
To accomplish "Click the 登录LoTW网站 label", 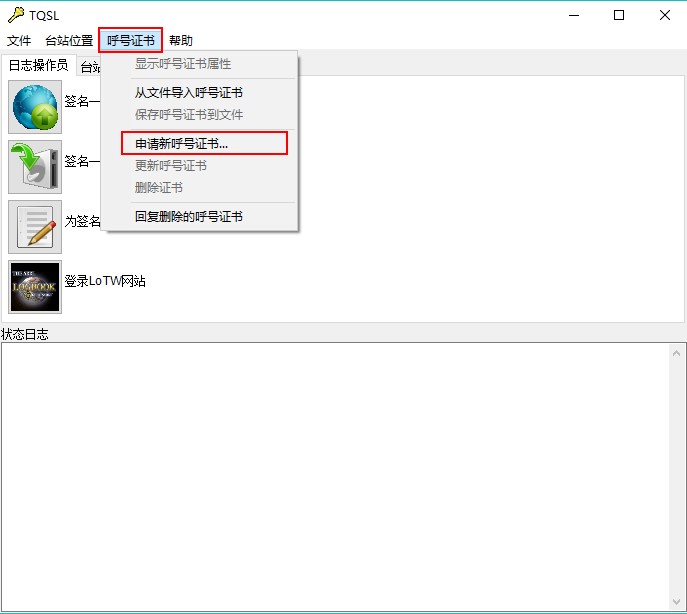I will (105, 282).
